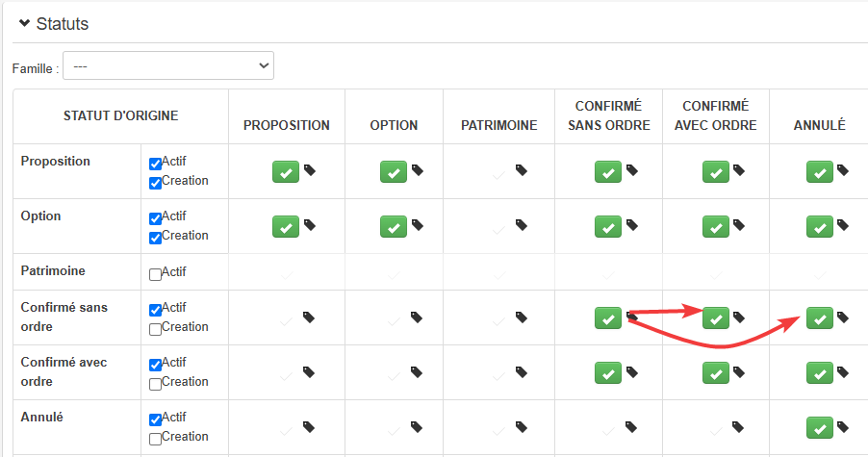The image size is (868, 457).
Task: Toggle green check: Annulé to Annulé transition
Action: point(819,427)
